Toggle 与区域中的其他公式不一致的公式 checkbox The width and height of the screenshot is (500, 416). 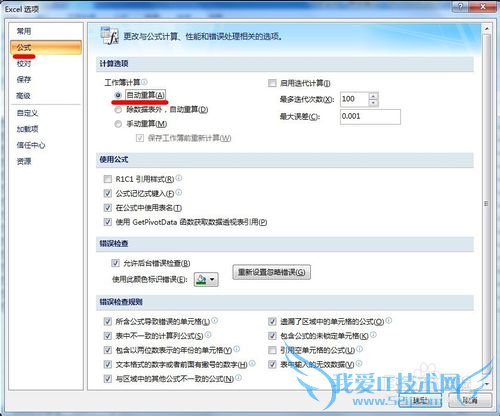click(x=108, y=379)
